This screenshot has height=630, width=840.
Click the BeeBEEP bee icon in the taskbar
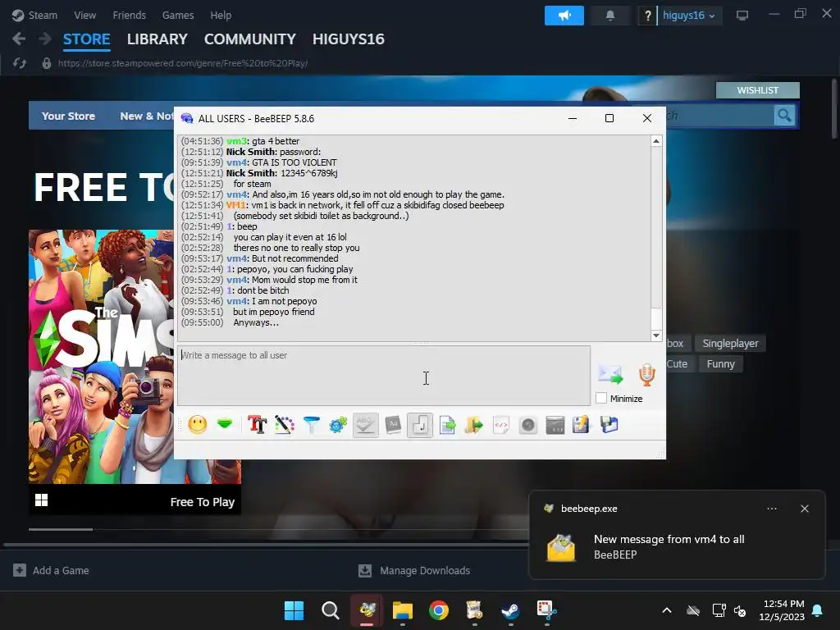tap(367, 610)
